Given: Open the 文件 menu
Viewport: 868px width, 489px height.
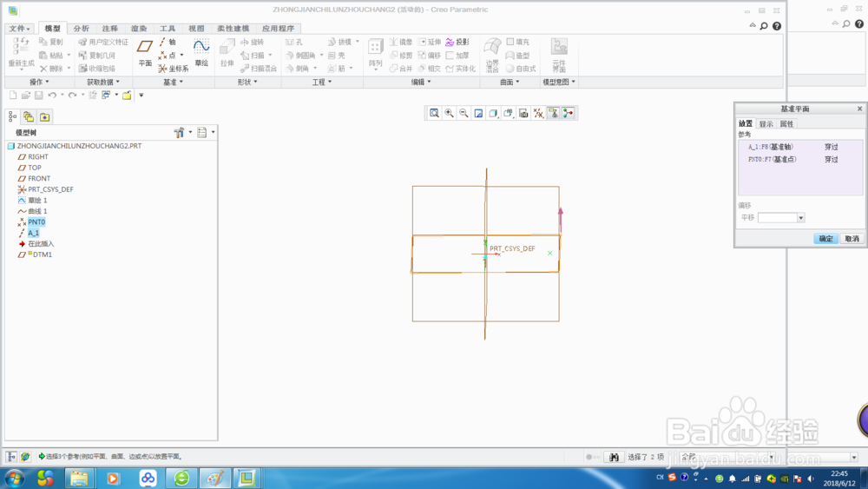Looking at the screenshot, I should [x=19, y=29].
